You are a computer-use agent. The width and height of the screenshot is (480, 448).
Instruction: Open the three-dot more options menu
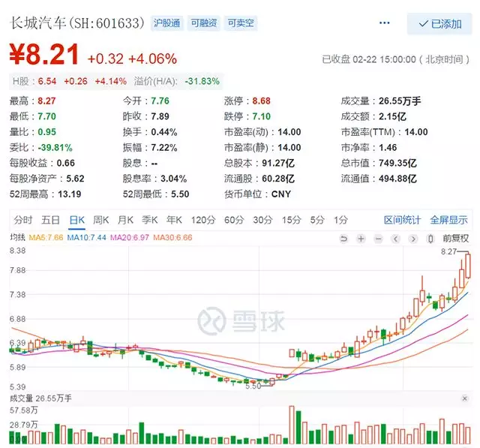(x=385, y=23)
